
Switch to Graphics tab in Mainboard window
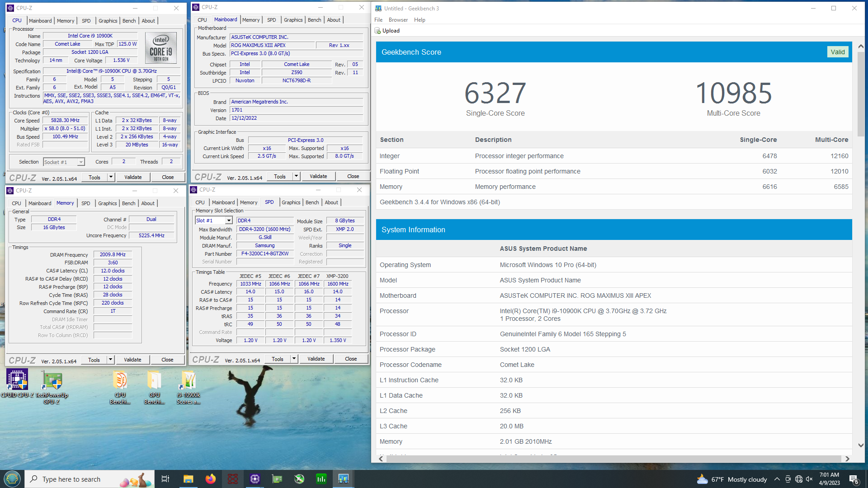tap(293, 20)
